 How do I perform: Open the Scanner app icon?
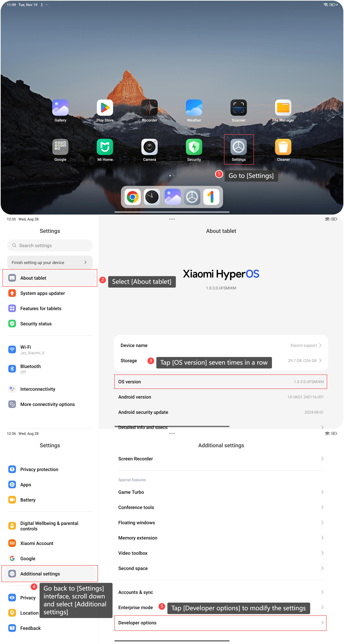click(x=238, y=108)
